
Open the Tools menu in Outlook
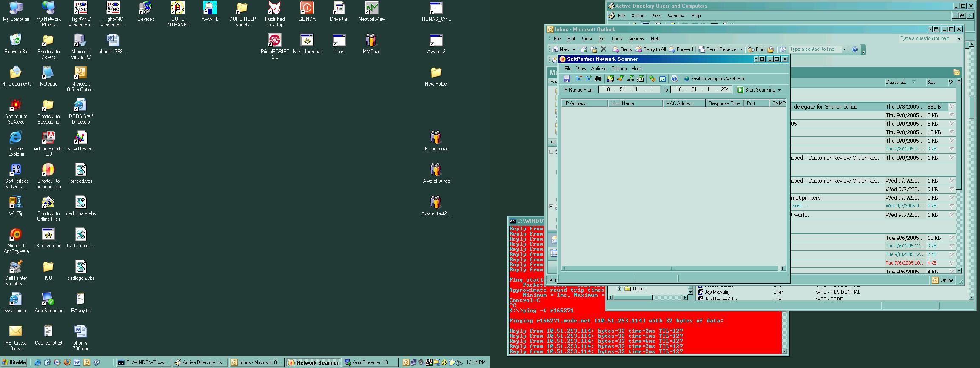[616, 39]
